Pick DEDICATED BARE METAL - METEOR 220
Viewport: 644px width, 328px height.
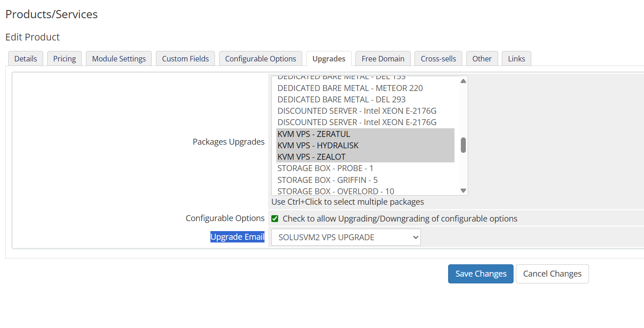pos(350,88)
